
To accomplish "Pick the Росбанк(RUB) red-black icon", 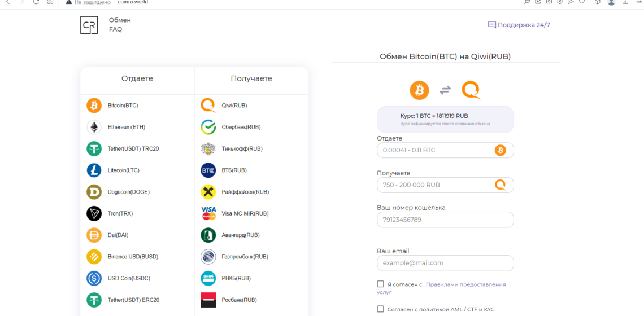I will click(208, 300).
